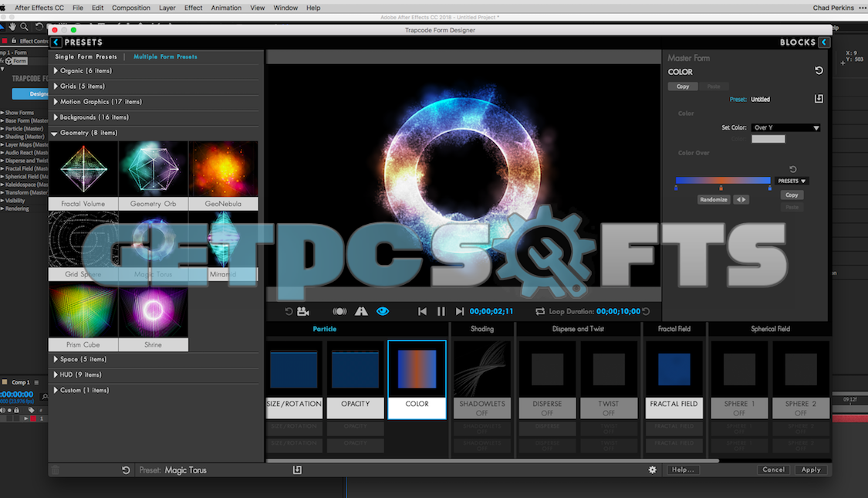Screen dimensions: 868x498
Task: Toggle the loop playback icon
Action: [540, 311]
